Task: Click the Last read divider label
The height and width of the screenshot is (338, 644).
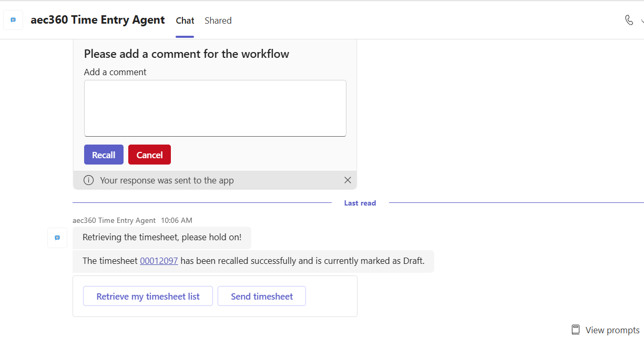Action: (360, 203)
